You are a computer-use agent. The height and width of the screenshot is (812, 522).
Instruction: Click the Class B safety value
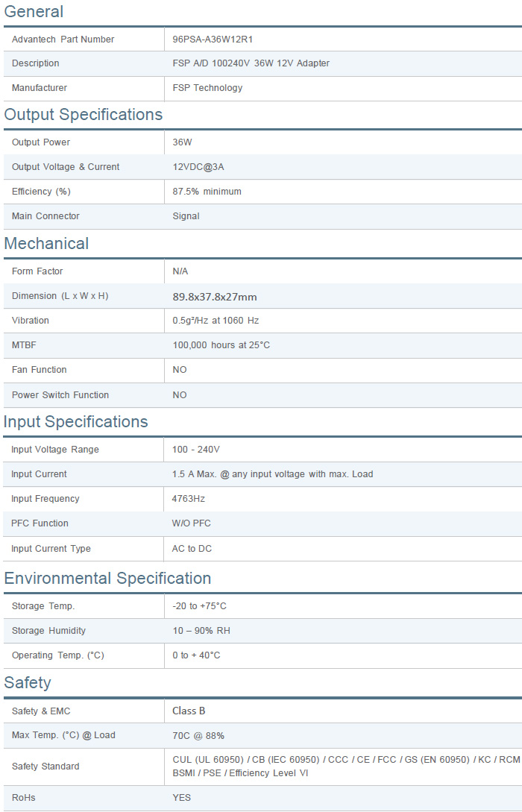coord(189,711)
